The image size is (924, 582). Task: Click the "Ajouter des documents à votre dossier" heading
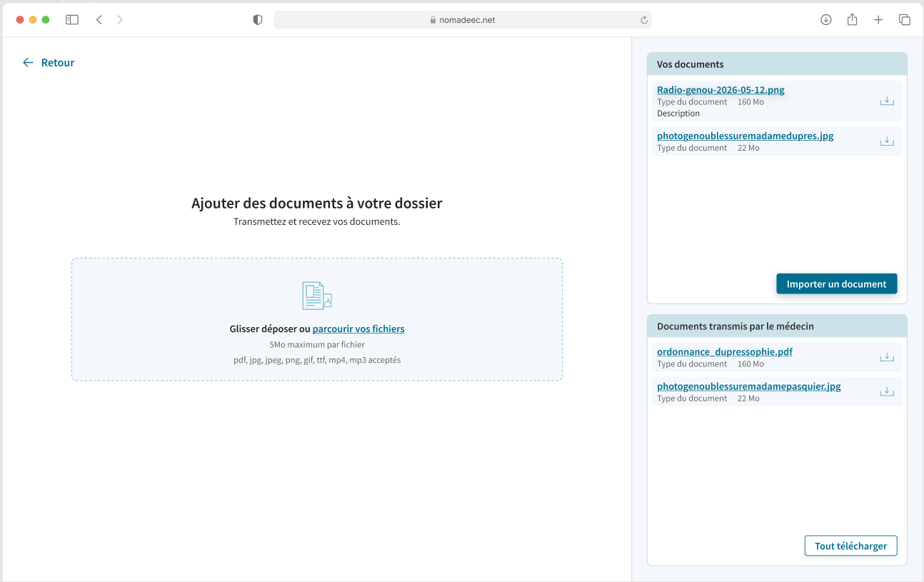[x=317, y=204]
